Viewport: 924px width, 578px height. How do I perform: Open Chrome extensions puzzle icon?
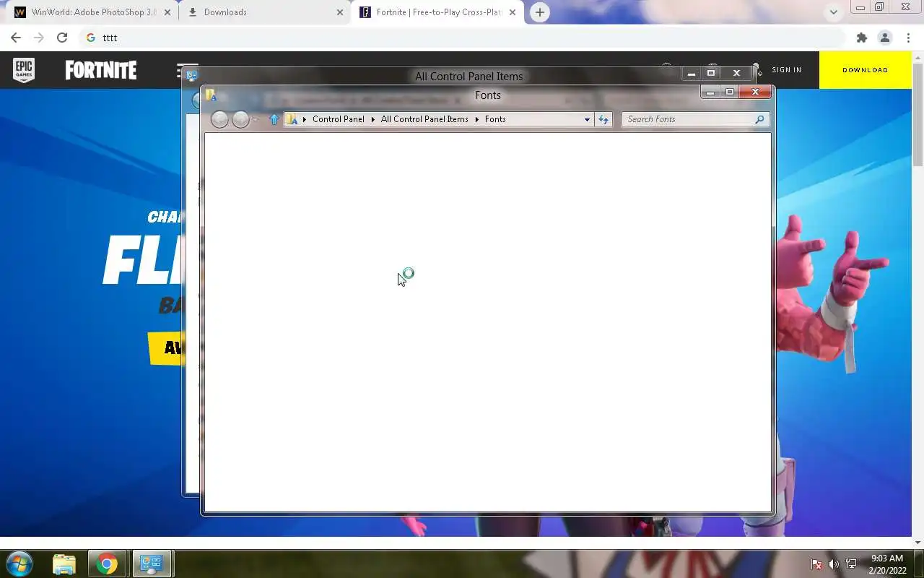coord(861,38)
